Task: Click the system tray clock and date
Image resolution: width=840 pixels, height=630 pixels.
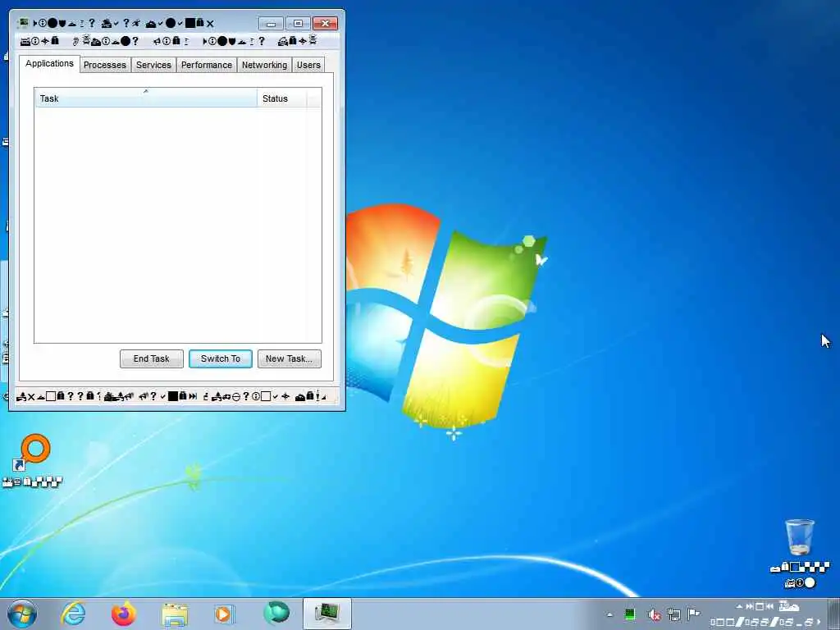Action: pos(766,614)
